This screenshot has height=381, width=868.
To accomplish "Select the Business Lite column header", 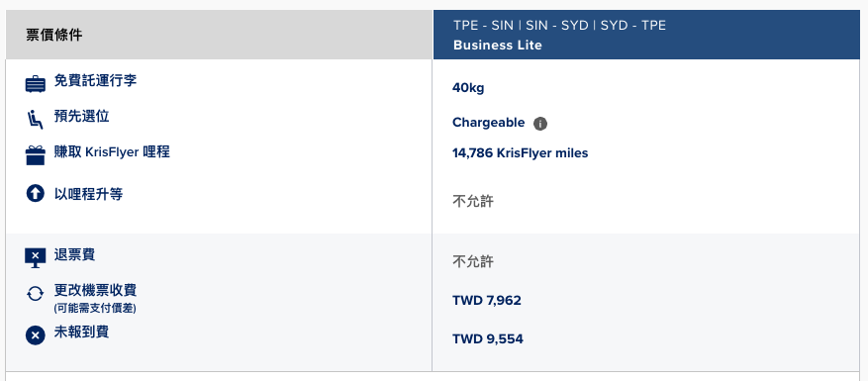I will 646,35.
